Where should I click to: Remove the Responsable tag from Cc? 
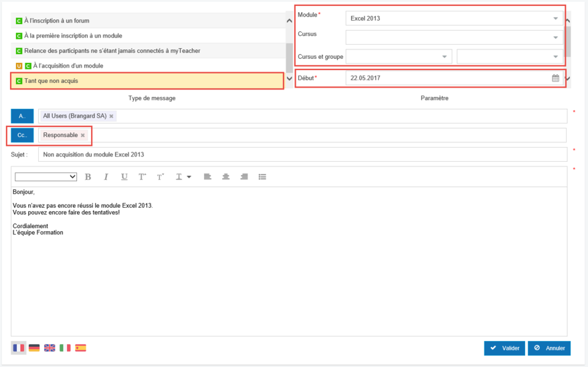[x=83, y=135]
